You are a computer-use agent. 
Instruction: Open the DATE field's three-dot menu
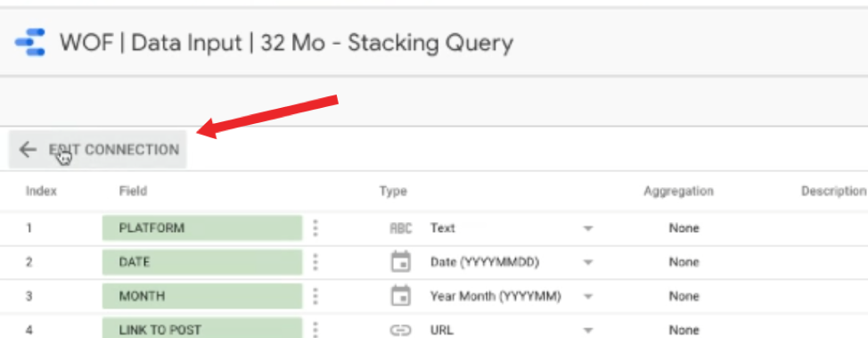point(315,261)
